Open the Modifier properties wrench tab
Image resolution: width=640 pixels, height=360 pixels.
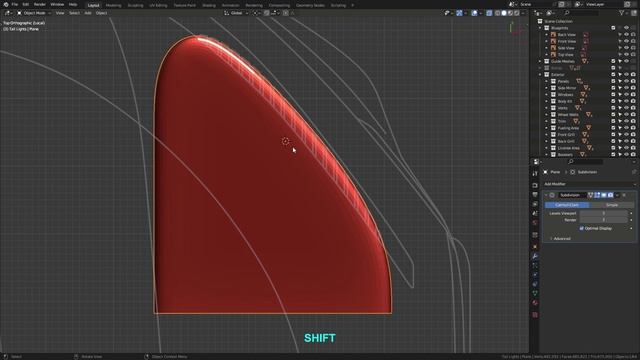tap(535, 256)
